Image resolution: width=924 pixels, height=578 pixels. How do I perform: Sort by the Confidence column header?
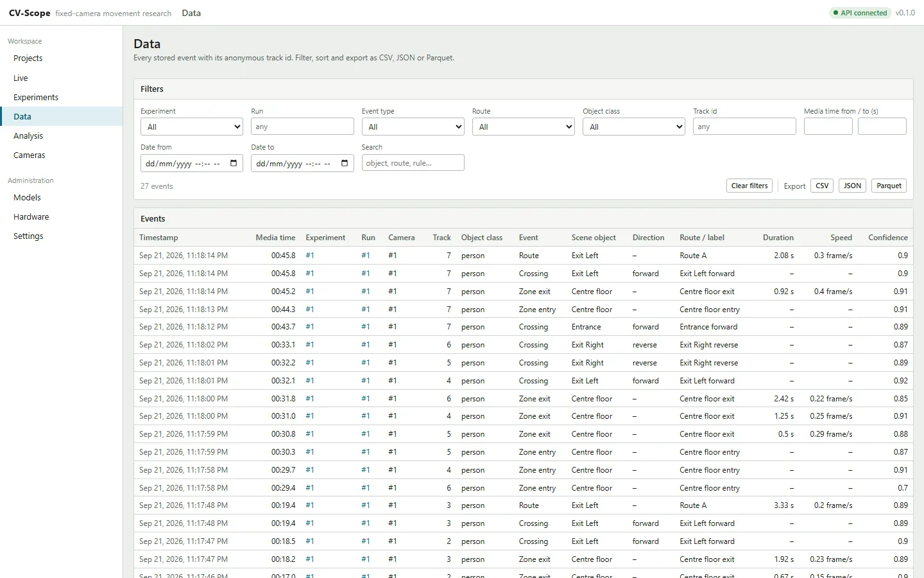click(x=888, y=238)
